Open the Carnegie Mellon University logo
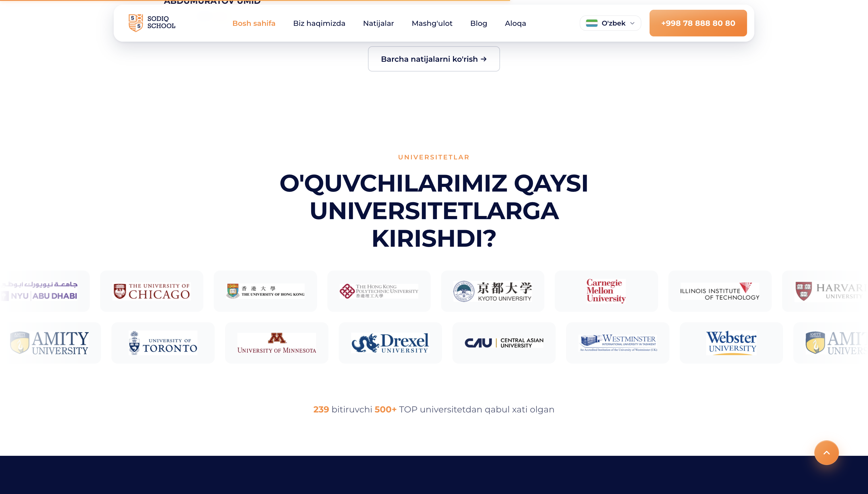This screenshot has width=868, height=494. [x=606, y=291]
